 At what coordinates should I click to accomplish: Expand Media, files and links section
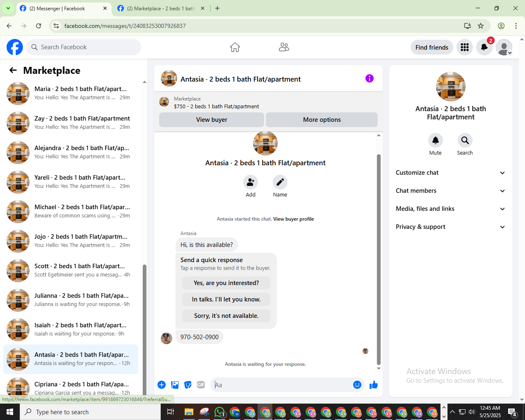tap(451, 209)
